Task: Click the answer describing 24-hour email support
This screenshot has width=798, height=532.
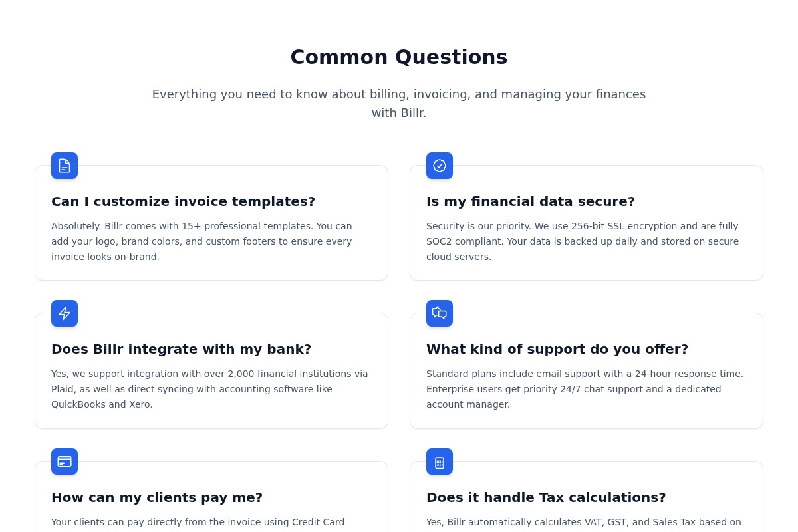Action: coord(585,389)
